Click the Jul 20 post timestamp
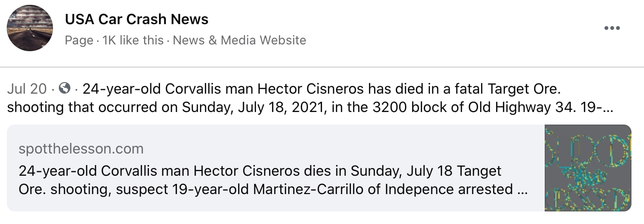Image resolution: width=644 pixels, height=224 pixels. [27, 89]
